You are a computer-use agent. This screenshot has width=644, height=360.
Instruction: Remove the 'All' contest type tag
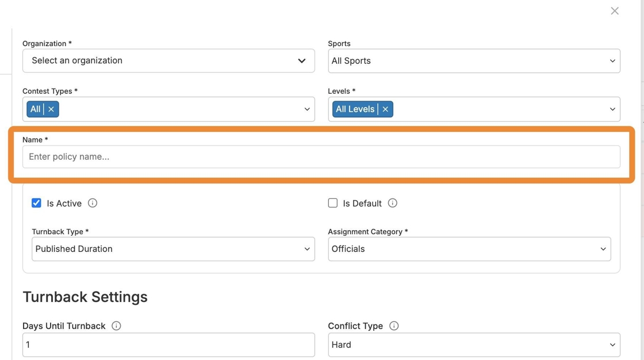tap(51, 109)
